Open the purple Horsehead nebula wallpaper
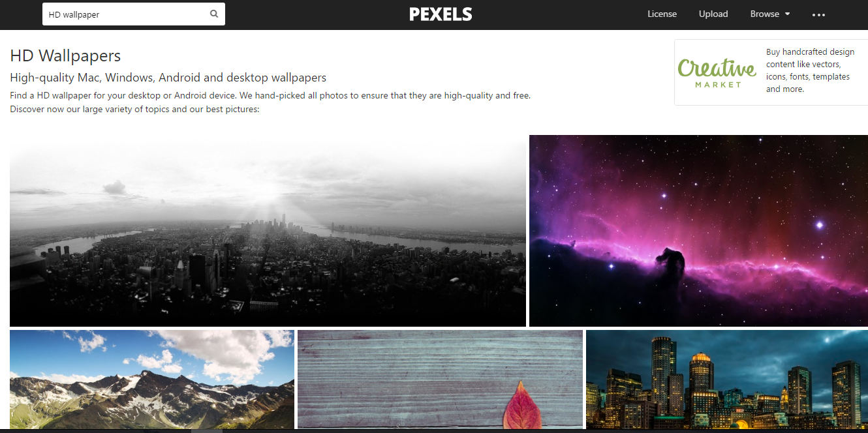 tap(698, 230)
